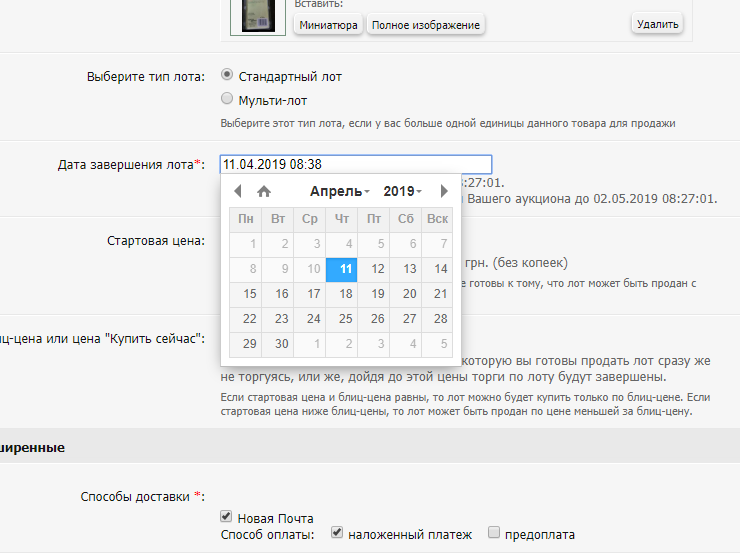Click the lot end date input field

pyautogui.click(x=356, y=165)
